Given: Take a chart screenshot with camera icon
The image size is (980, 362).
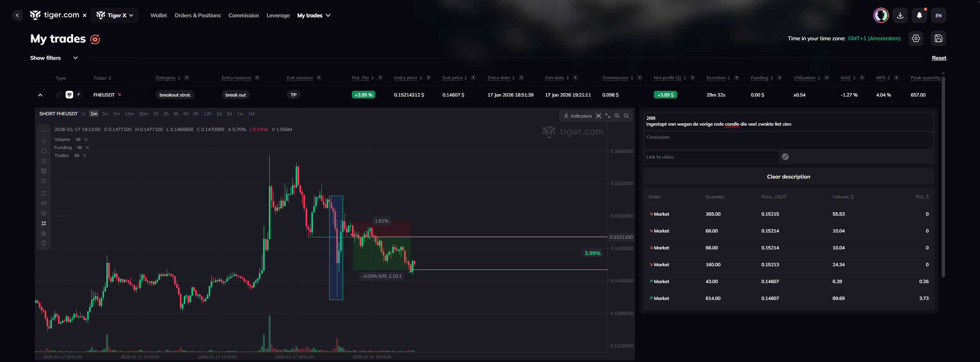Looking at the screenshot, I should coord(598,116).
